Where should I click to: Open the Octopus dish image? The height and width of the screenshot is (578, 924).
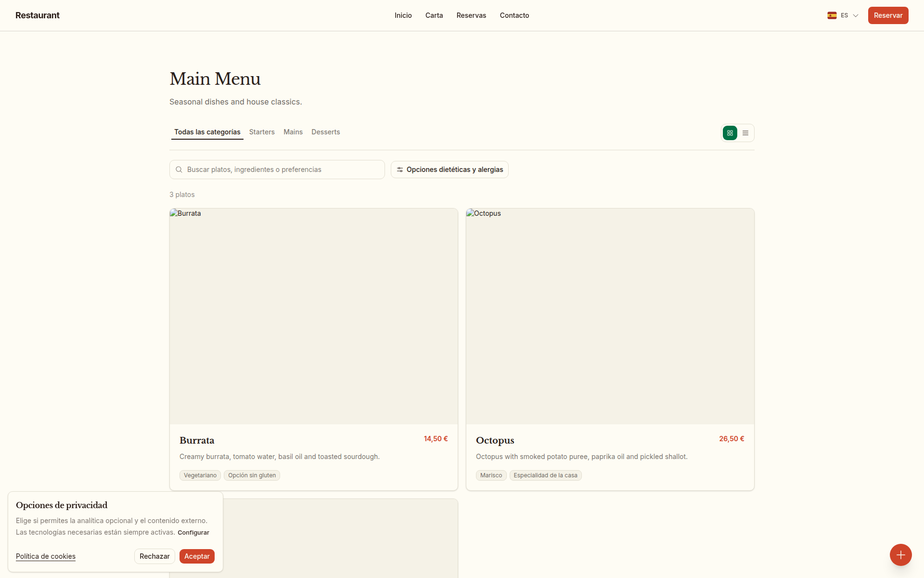coord(610,316)
